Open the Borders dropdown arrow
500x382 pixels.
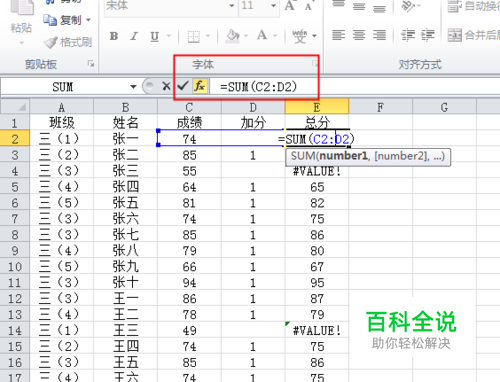tap(208, 35)
